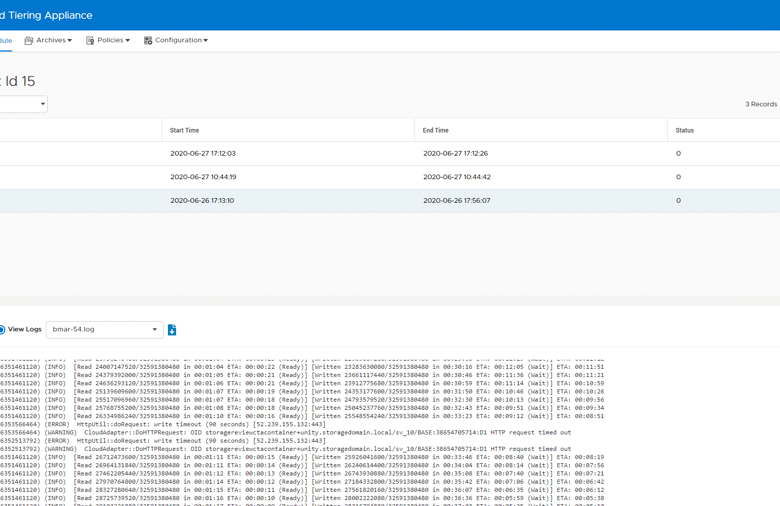This screenshot has height=506, width=780.
Task: Select start time 2020-06-27 10:44:19
Action: tap(203, 177)
